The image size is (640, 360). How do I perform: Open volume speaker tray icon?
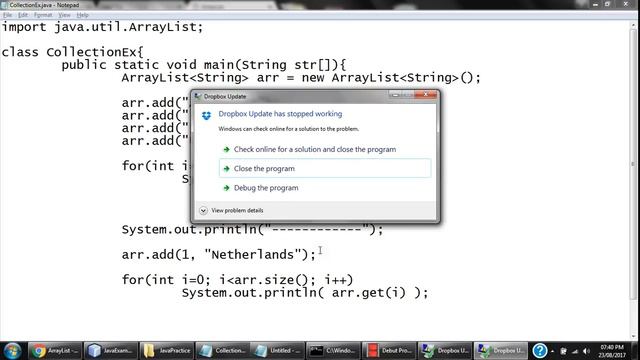coord(587,351)
